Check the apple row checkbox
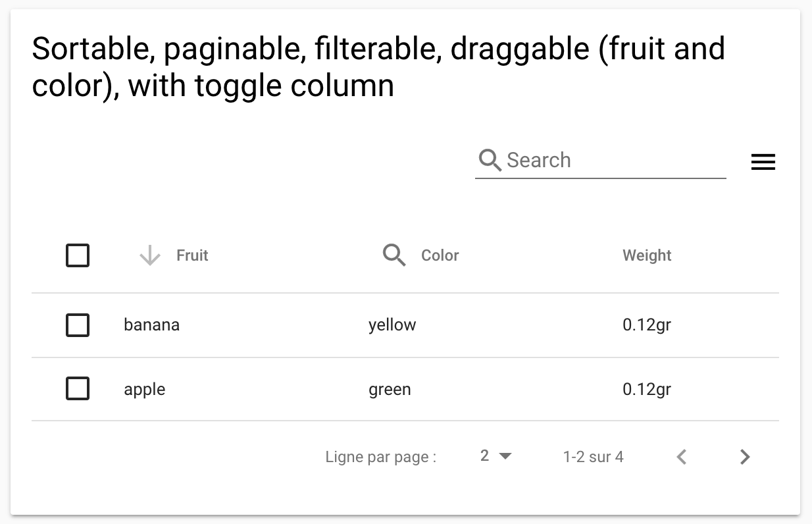Viewport: 812px width, 524px height. (x=78, y=389)
